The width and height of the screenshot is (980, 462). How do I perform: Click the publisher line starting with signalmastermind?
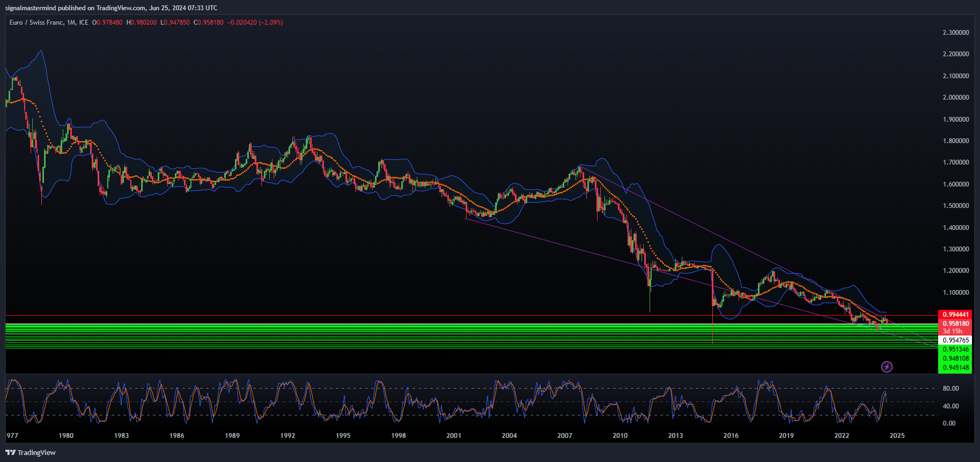(x=111, y=8)
